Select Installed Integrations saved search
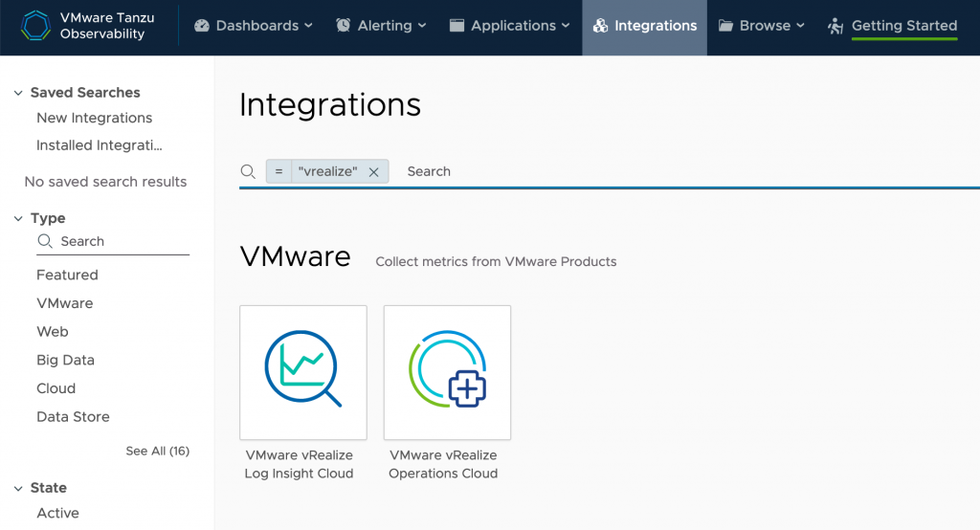Screen dimensions: 980x530 tap(100, 145)
